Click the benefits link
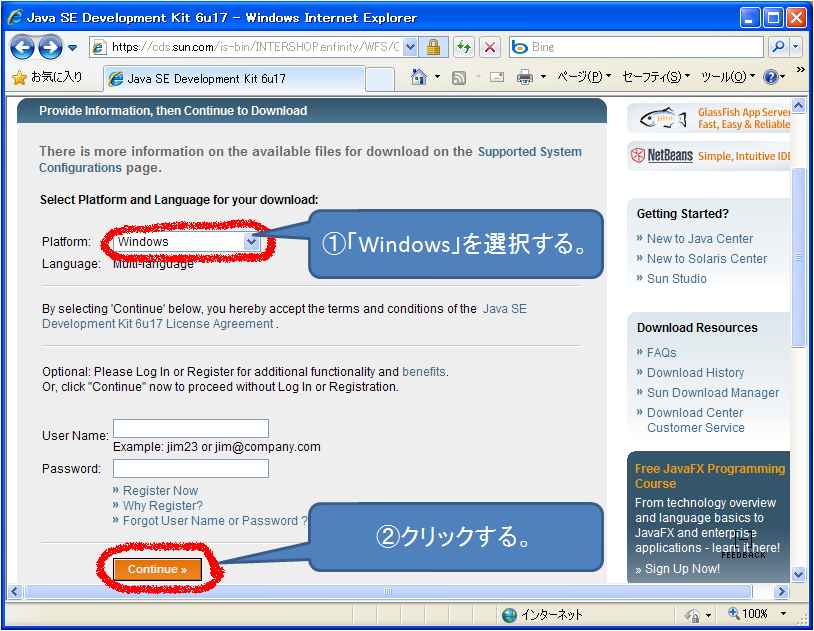 click(x=424, y=372)
